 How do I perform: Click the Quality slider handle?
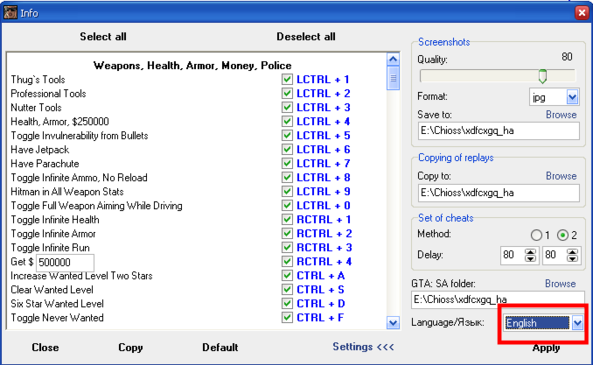(543, 76)
